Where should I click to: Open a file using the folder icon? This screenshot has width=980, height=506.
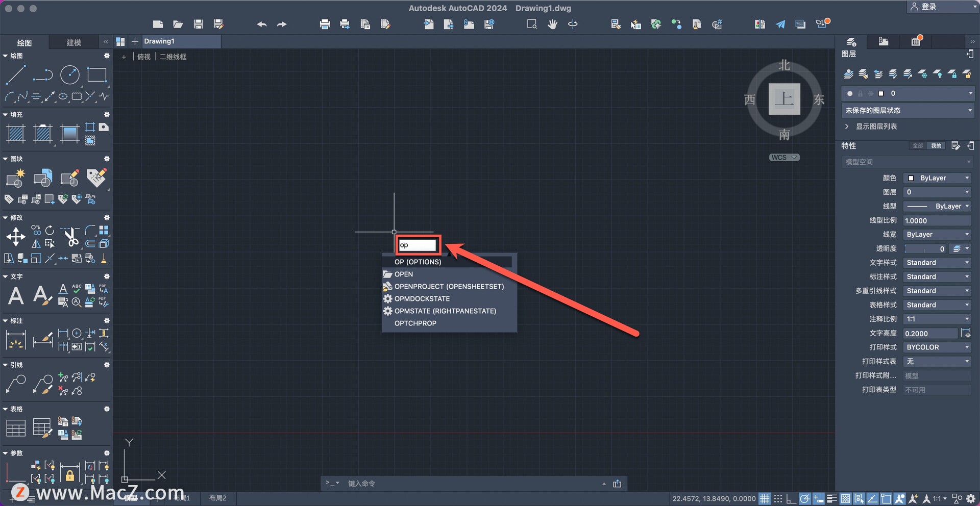pos(178,24)
